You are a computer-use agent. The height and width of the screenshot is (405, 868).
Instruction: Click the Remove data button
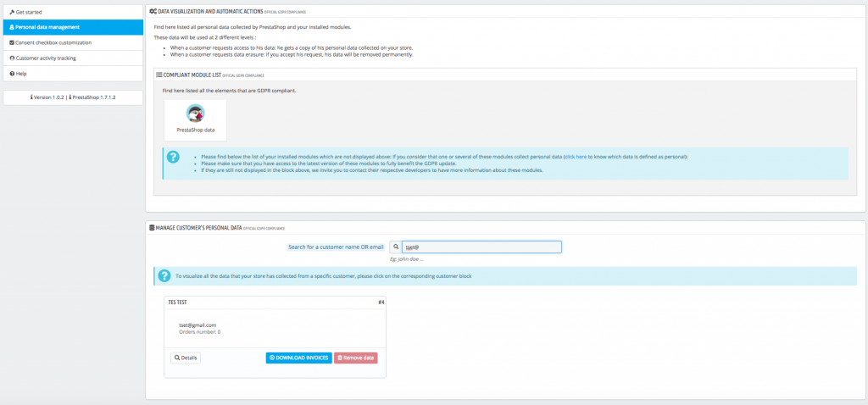click(356, 358)
